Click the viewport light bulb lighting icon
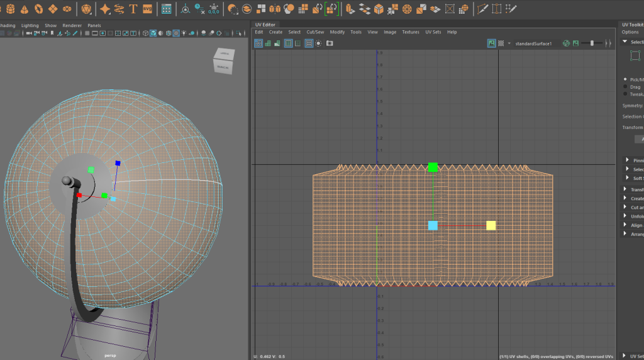Screen dimensions: 644x360 (184, 33)
